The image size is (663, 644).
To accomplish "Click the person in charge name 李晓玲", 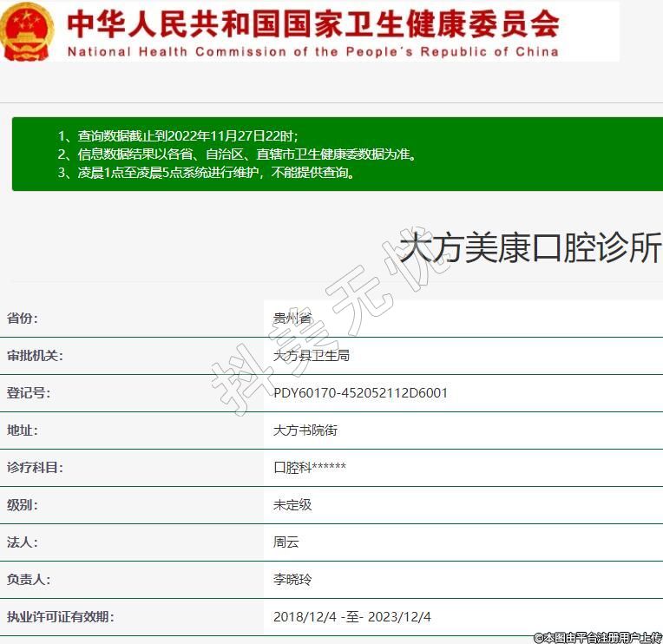I will click(292, 580).
